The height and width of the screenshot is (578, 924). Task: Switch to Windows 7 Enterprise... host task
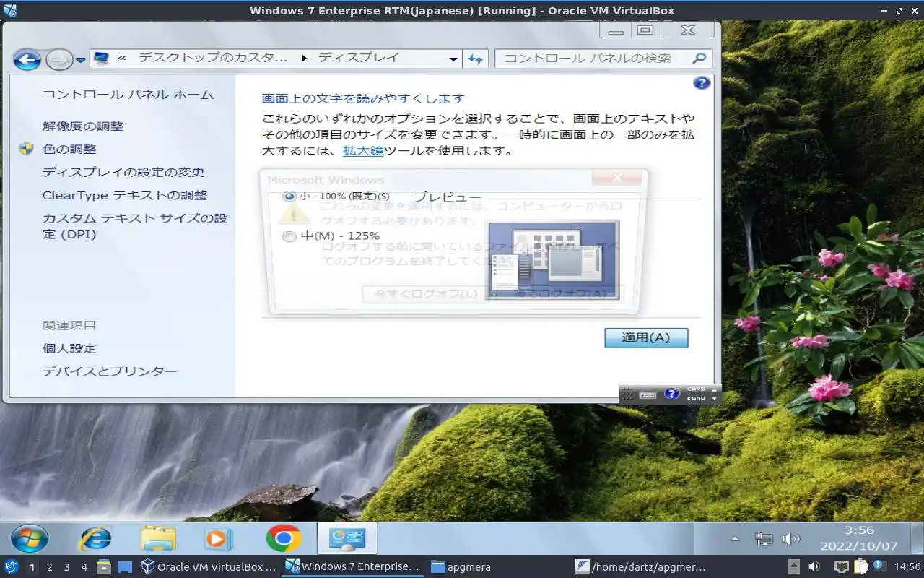pos(353,567)
